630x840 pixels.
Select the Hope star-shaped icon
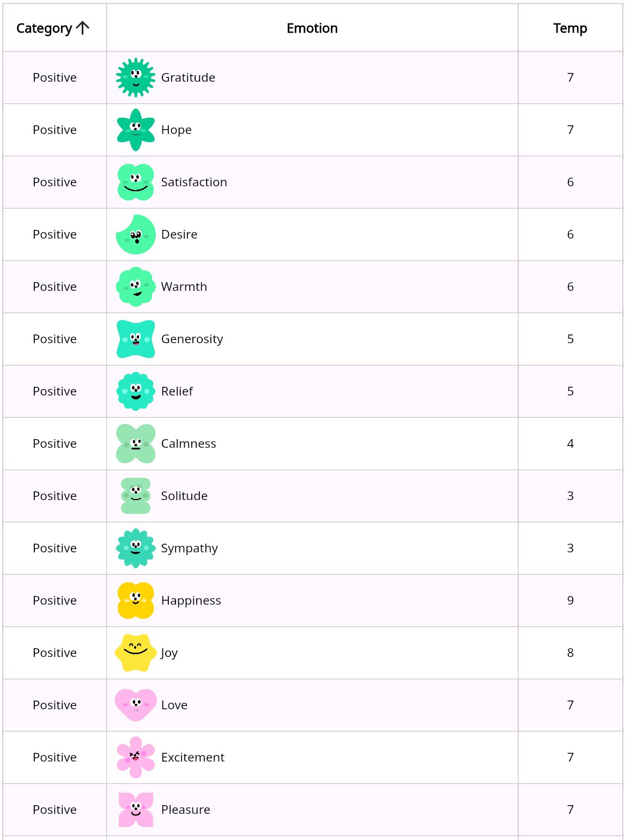tap(136, 130)
